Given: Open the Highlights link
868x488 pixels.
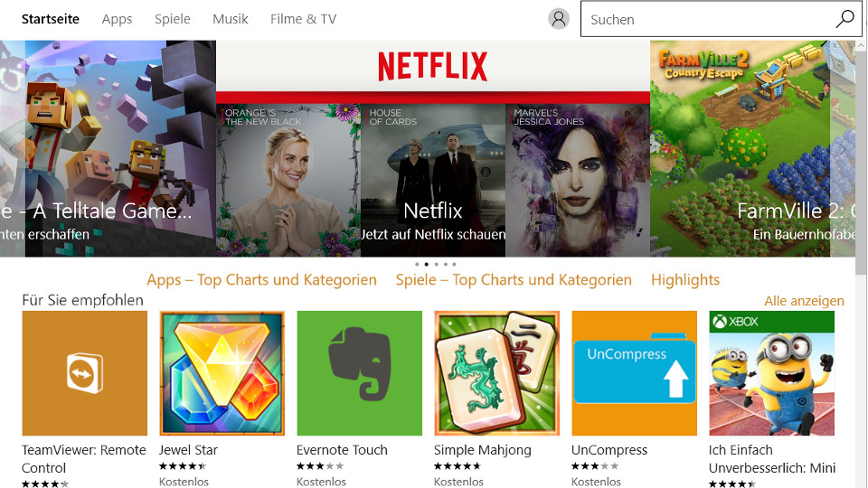Looking at the screenshot, I should pos(685,280).
